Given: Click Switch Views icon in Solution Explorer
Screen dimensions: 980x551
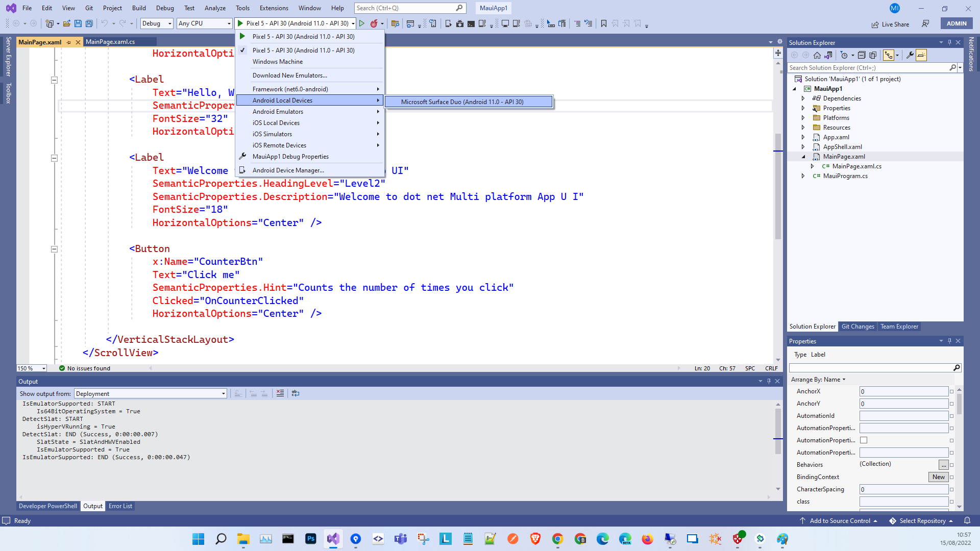Looking at the screenshot, I should (x=828, y=55).
